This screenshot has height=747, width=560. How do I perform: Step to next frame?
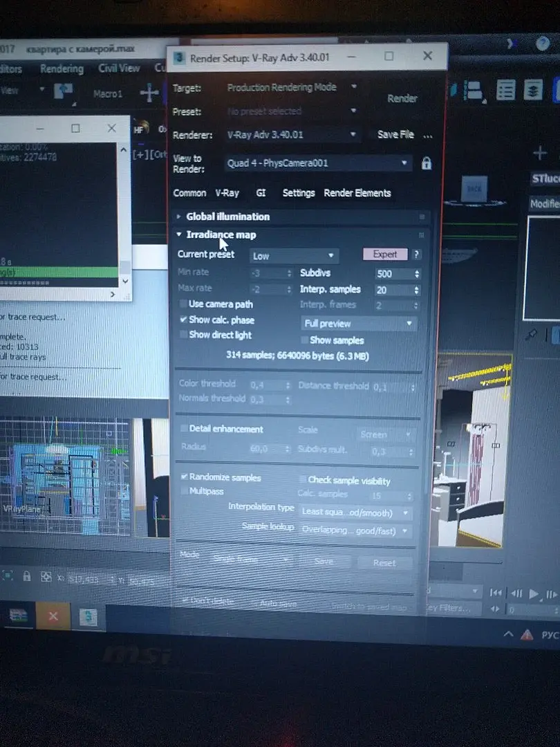pyautogui.click(x=552, y=594)
